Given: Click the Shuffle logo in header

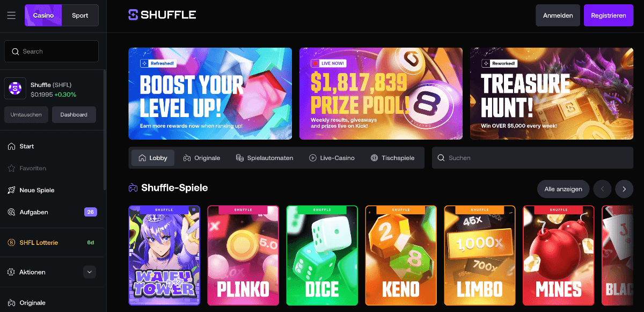Looking at the screenshot, I should [x=162, y=15].
